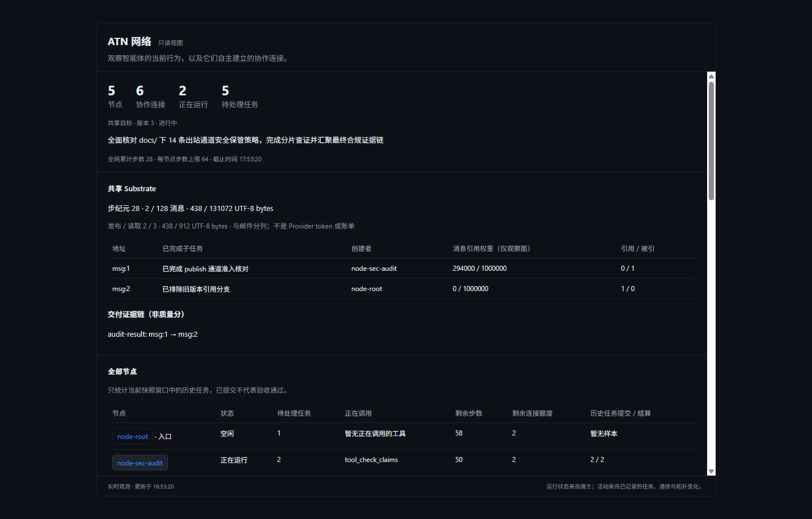Click '暂无正在调用的工具' in node-root row
This screenshot has height=519, width=812.
point(375,434)
